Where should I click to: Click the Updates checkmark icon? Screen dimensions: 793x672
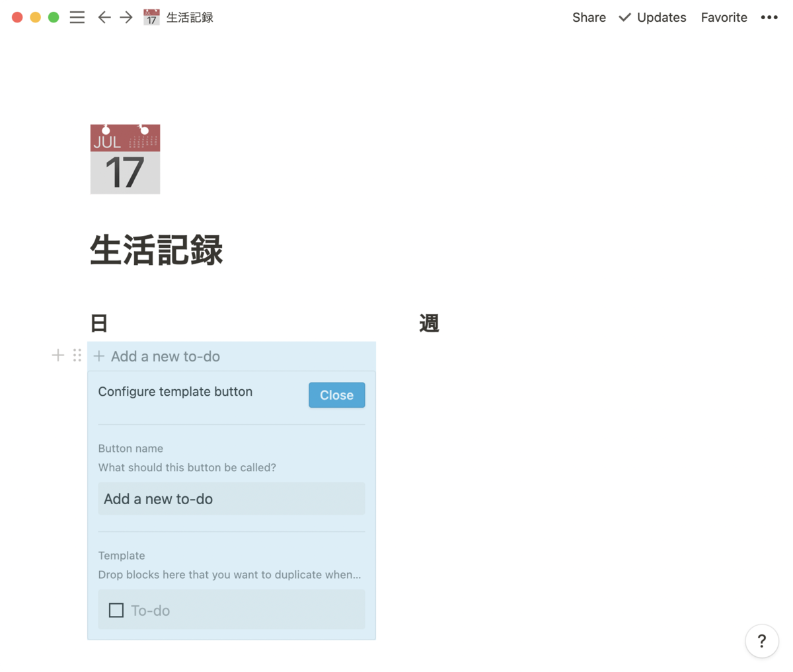click(624, 17)
